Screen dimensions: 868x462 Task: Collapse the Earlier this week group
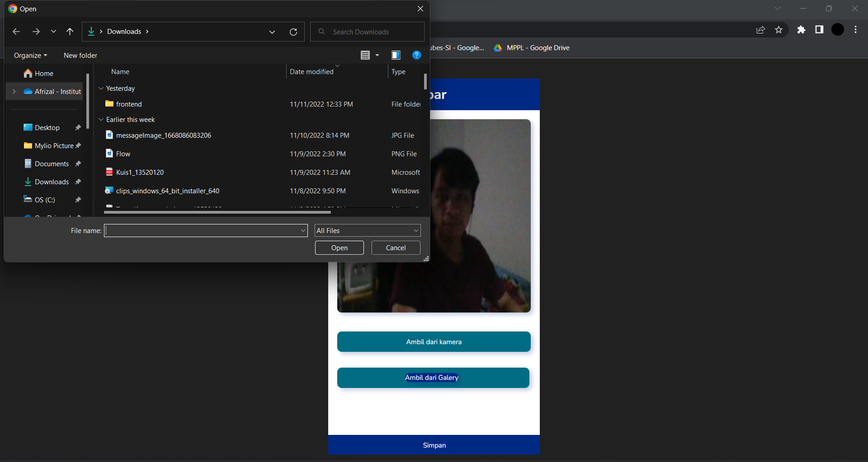pos(101,120)
